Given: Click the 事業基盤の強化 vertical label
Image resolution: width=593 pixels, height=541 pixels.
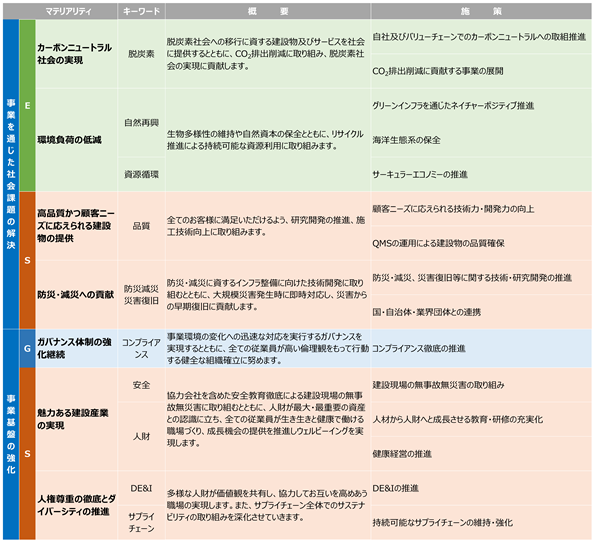Looking at the screenshot, I should 11,434.
